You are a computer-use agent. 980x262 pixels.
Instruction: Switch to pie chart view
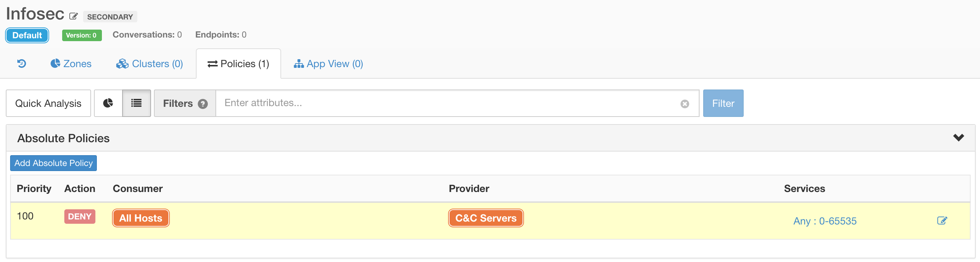108,103
